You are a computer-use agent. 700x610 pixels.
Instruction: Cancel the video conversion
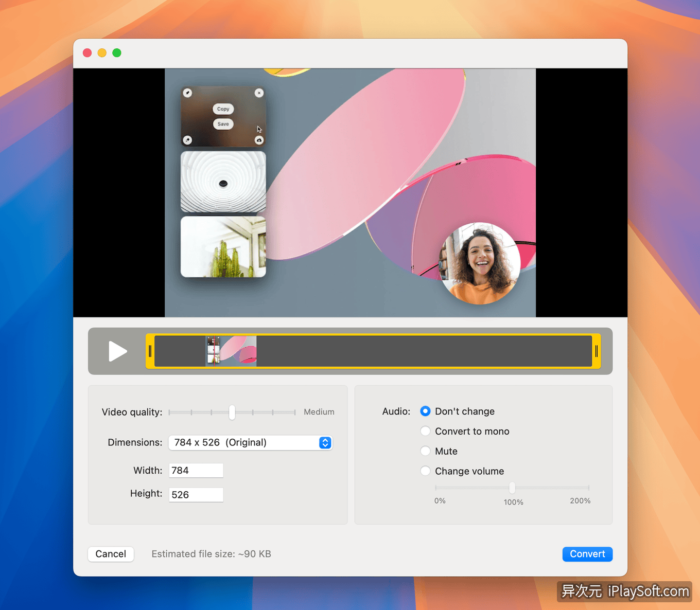111,554
